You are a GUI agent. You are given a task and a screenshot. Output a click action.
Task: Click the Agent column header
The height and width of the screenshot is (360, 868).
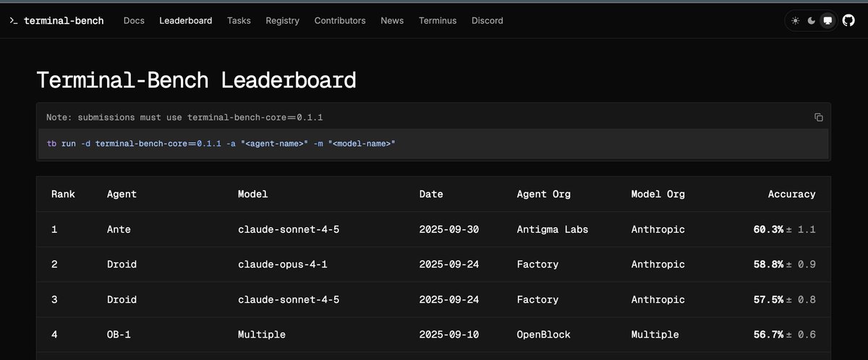click(x=122, y=194)
